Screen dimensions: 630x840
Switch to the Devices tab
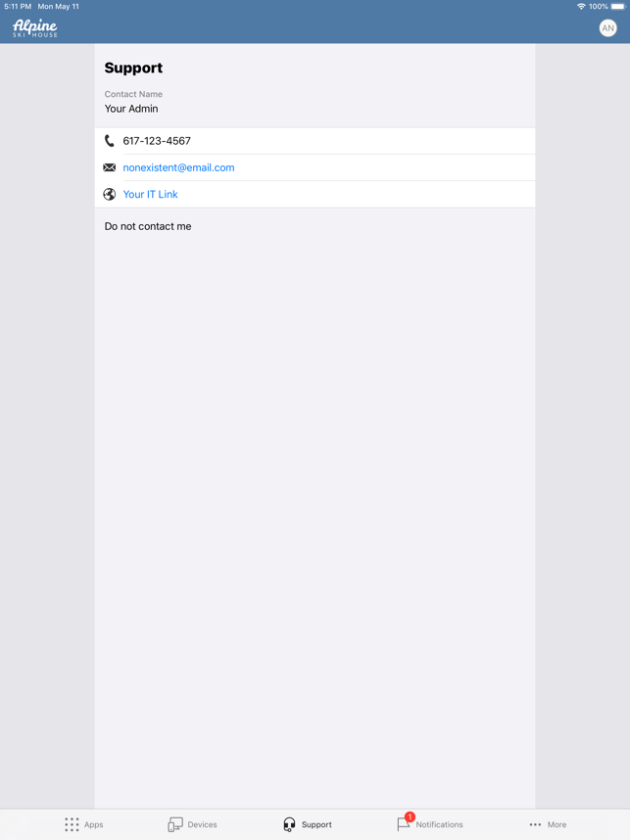click(192, 824)
